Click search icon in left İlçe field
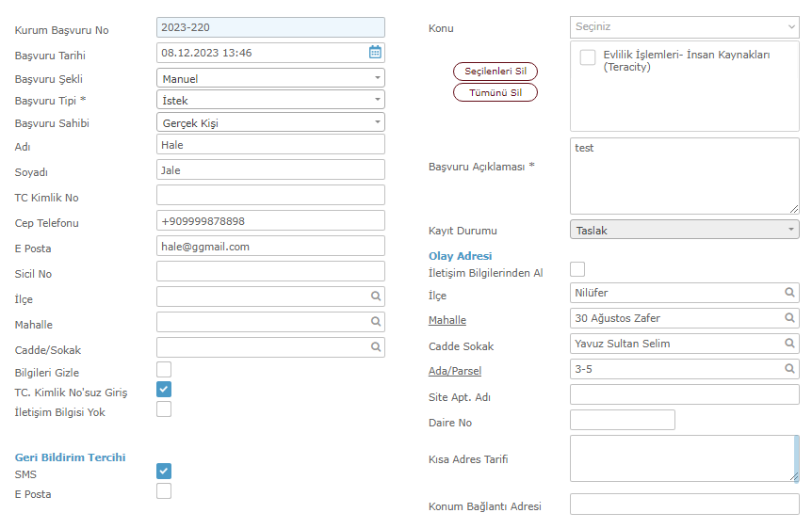812x529 pixels. click(376, 297)
